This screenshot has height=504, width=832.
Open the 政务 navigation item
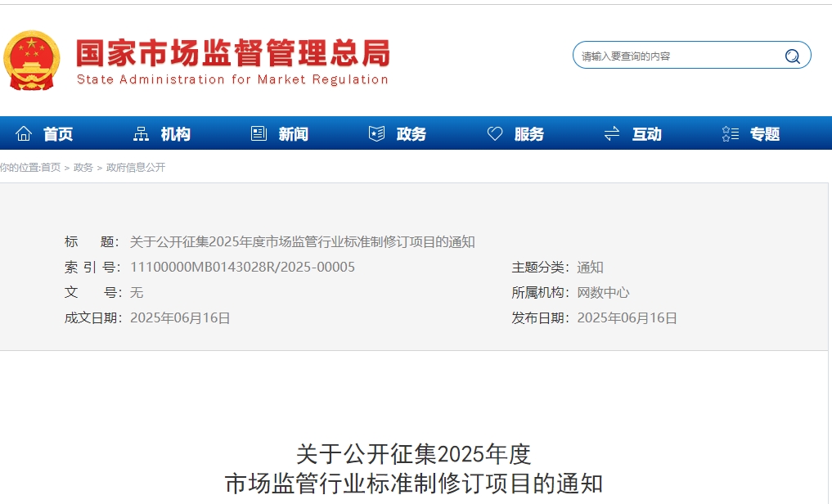point(412,133)
